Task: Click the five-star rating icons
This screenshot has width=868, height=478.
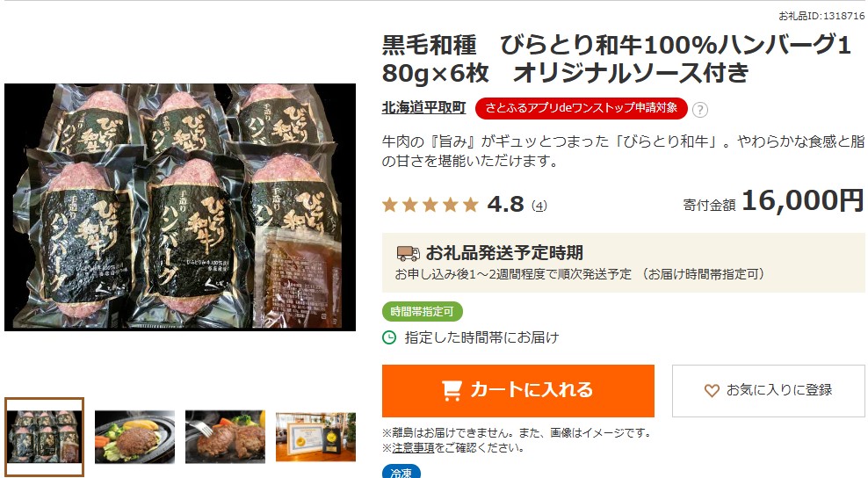Action: (x=430, y=205)
